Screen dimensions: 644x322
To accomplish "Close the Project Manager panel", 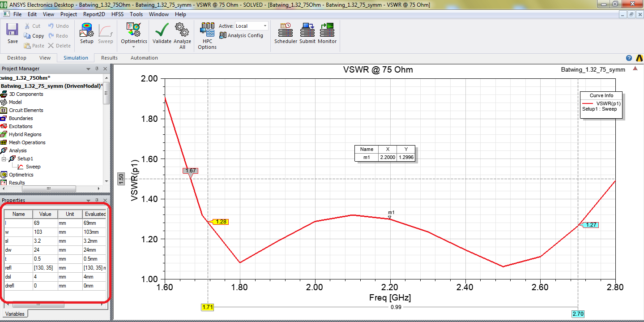I will click(105, 69).
